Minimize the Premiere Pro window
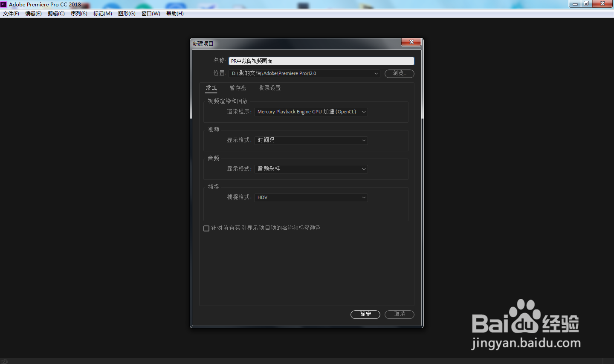 (x=575, y=4)
